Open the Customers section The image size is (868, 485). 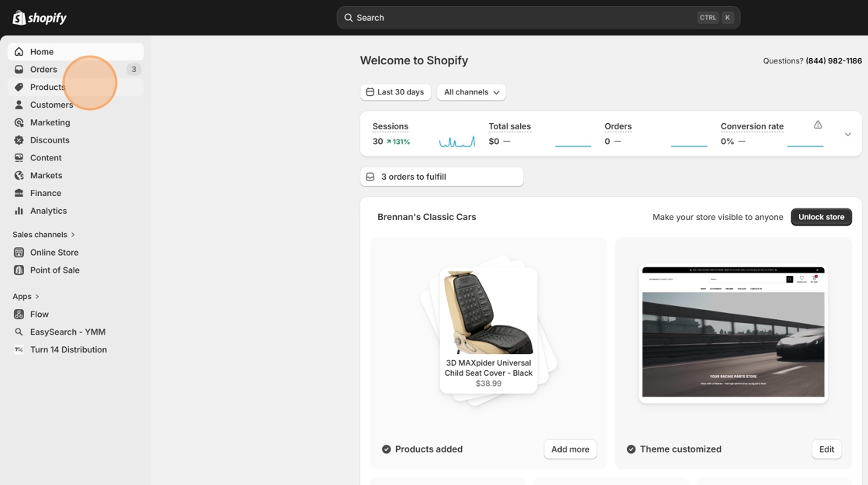[76, 105]
